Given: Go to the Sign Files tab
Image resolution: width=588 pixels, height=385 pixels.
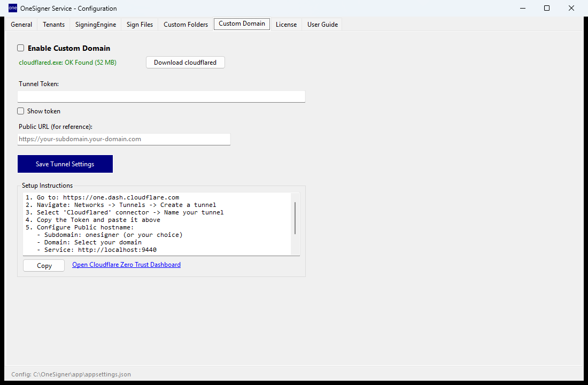Looking at the screenshot, I should (x=140, y=25).
